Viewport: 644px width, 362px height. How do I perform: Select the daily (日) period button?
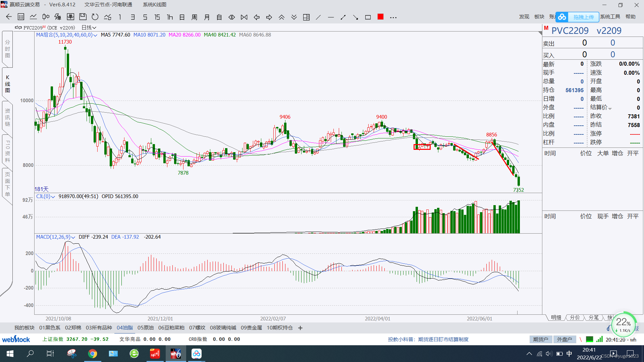click(x=182, y=17)
